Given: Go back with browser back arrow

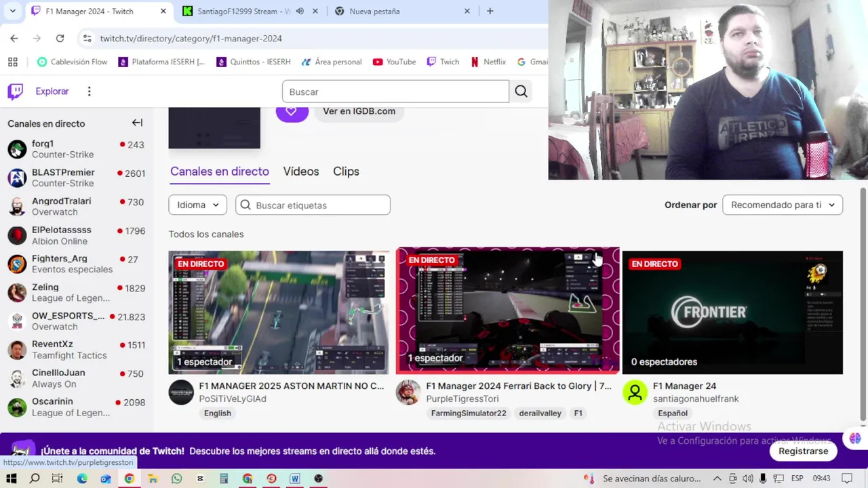Looking at the screenshot, I should coord(14,39).
